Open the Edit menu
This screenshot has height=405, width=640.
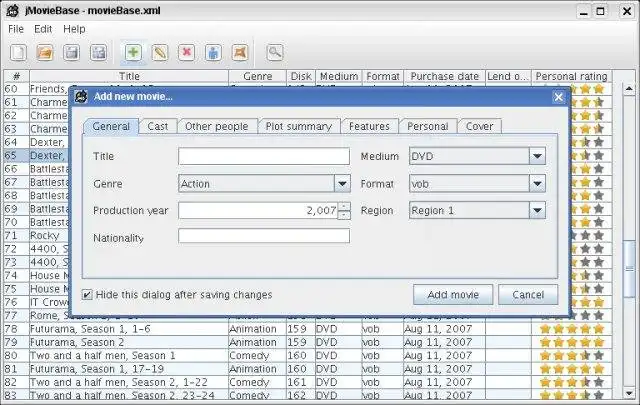click(43, 29)
